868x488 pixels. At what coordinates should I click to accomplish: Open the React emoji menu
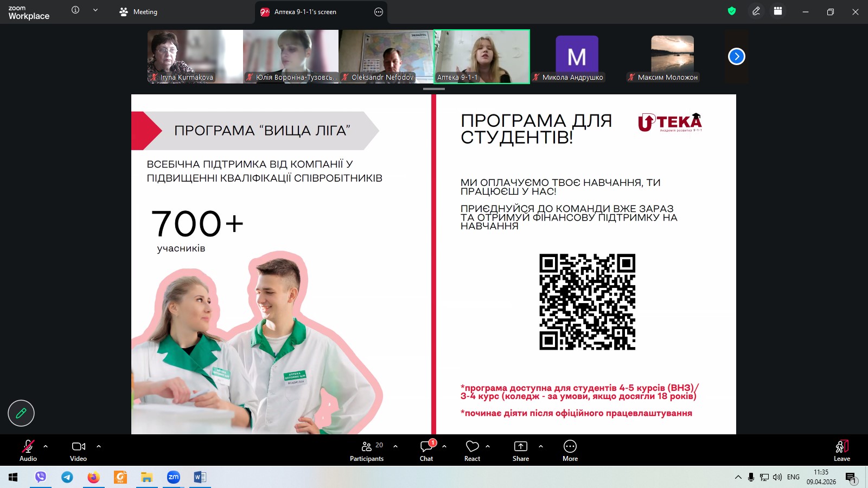point(472,450)
